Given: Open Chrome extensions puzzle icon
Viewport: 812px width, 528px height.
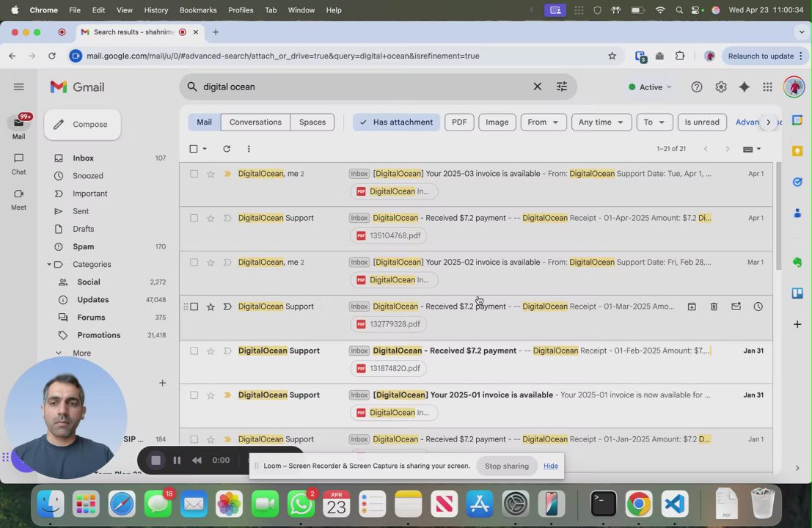Looking at the screenshot, I should [680, 56].
